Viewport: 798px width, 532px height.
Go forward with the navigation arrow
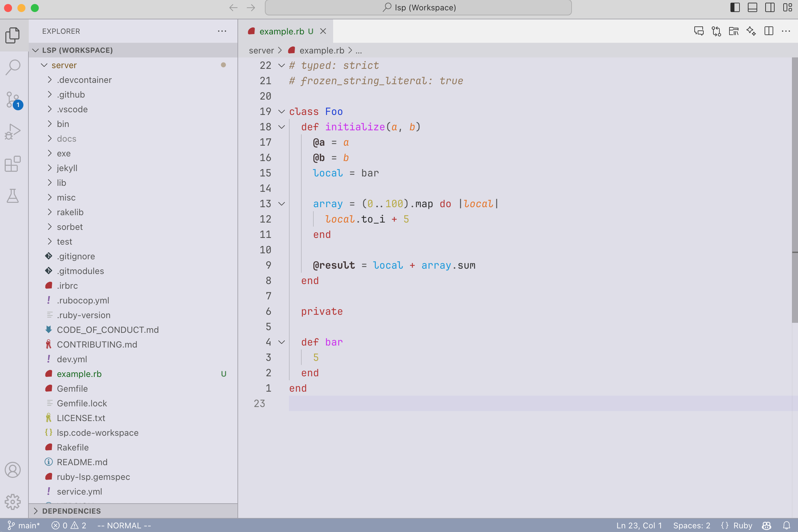(251, 8)
